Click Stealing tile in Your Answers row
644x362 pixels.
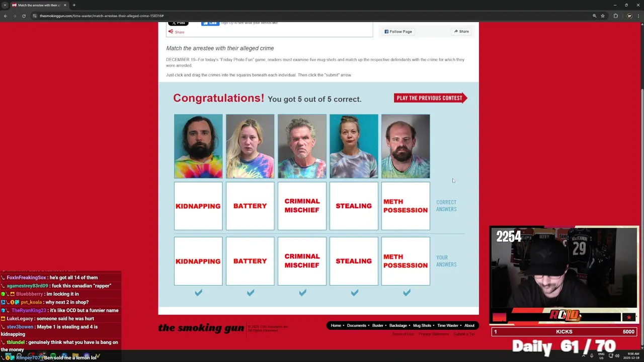pos(354,261)
